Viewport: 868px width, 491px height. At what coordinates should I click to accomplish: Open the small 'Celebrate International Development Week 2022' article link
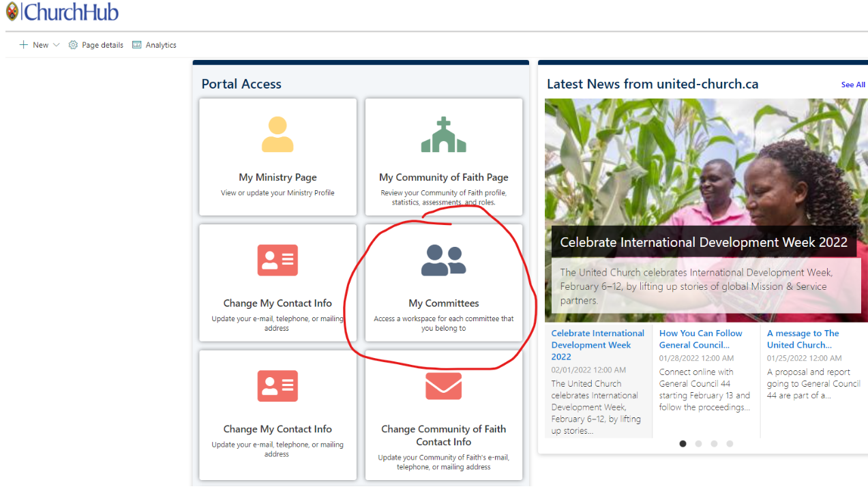click(x=597, y=344)
